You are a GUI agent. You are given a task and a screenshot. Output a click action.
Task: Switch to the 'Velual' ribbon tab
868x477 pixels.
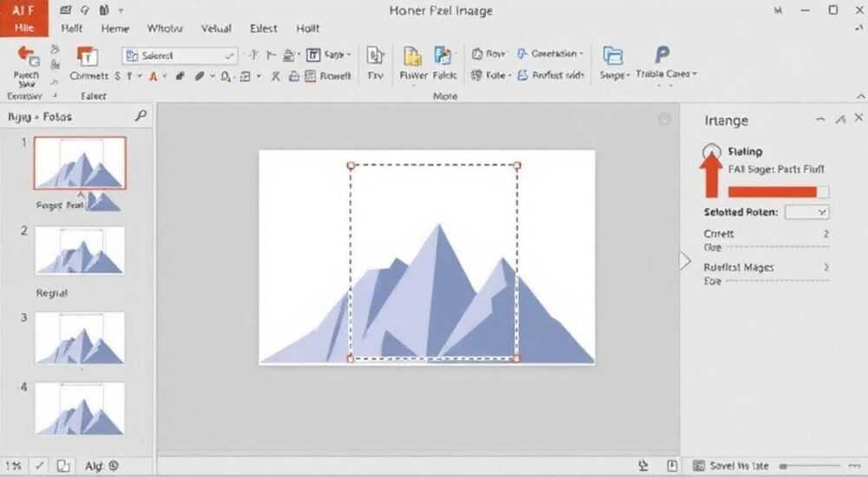click(216, 29)
